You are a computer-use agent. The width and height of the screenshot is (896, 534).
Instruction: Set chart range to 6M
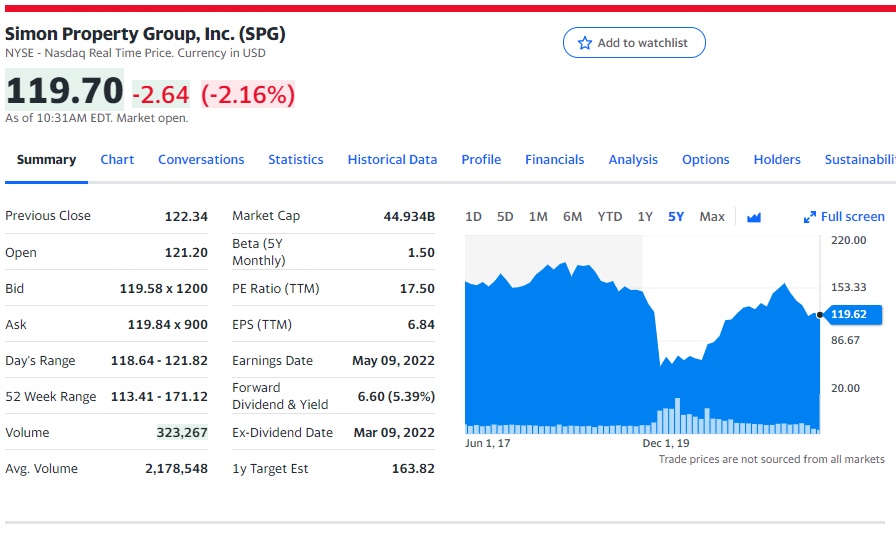(x=573, y=217)
